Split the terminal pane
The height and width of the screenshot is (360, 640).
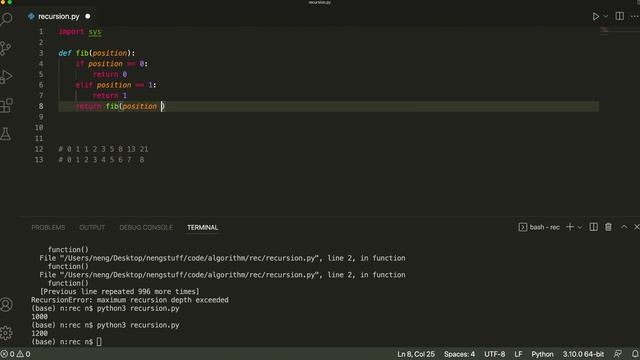tap(593, 227)
